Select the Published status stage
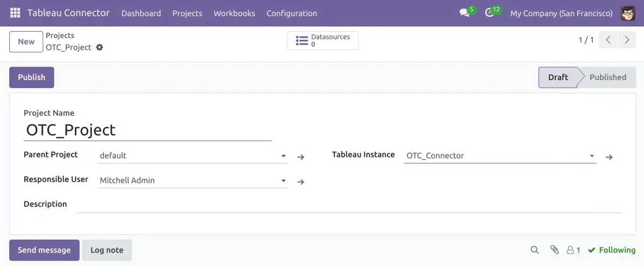This screenshot has width=644, height=266. click(x=607, y=77)
